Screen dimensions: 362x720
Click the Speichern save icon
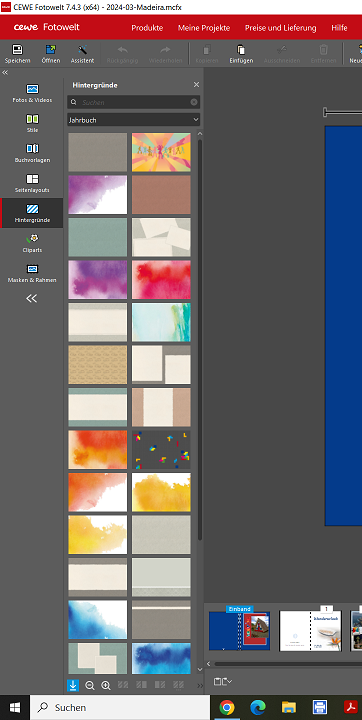click(x=17, y=50)
